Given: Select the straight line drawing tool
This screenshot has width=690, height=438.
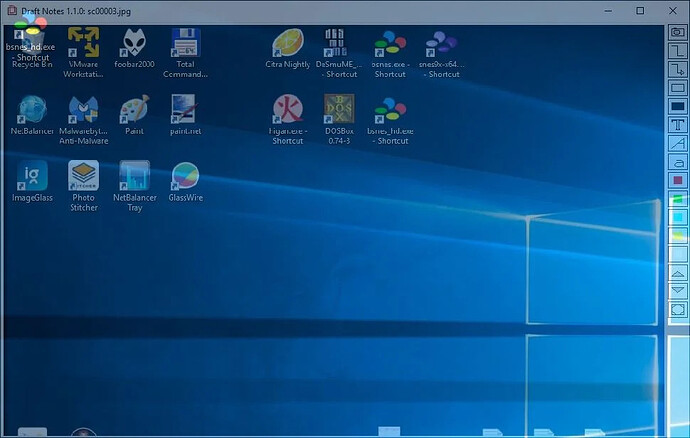Looking at the screenshot, I should [x=678, y=51].
